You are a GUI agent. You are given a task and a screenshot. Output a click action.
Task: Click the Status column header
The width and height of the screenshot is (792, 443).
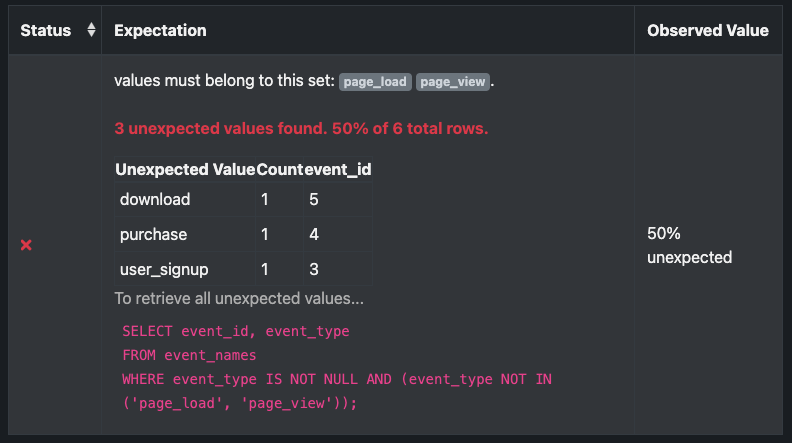tap(46, 31)
